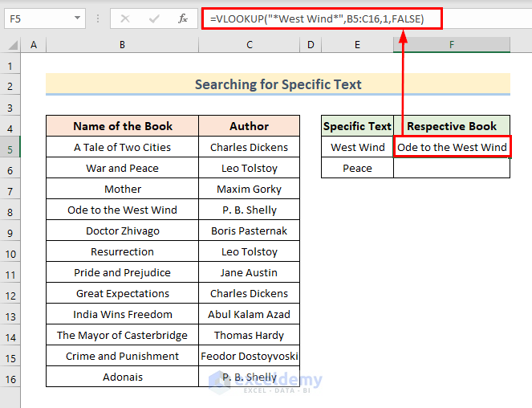532x408 pixels.
Task: Select the 'Name of the Book' header cell
Action: pyautogui.click(x=122, y=126)
